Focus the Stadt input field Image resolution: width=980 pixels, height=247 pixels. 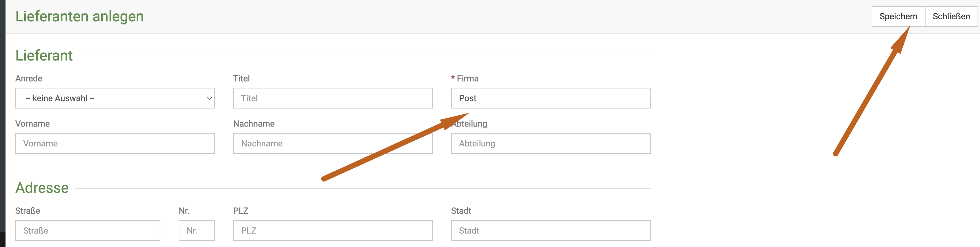[x=551, y=230]
